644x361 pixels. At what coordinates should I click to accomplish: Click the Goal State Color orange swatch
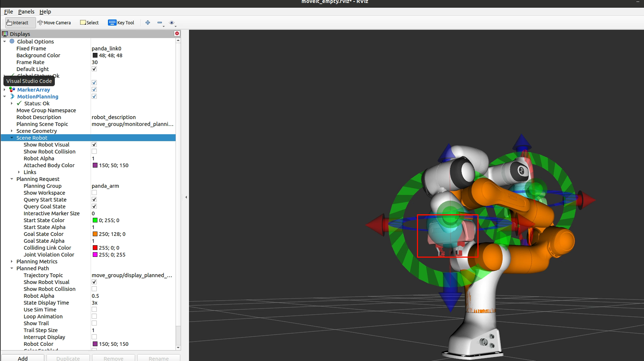[95, 234]
